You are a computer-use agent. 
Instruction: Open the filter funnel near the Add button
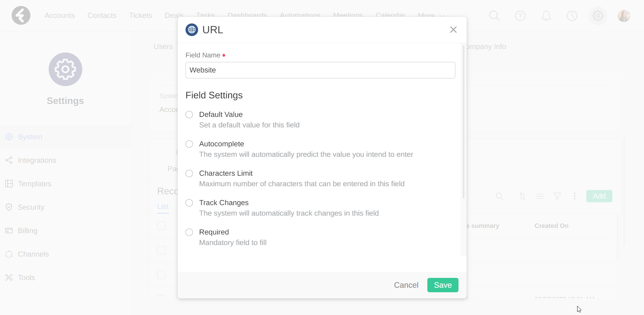(x=557, y=196)
